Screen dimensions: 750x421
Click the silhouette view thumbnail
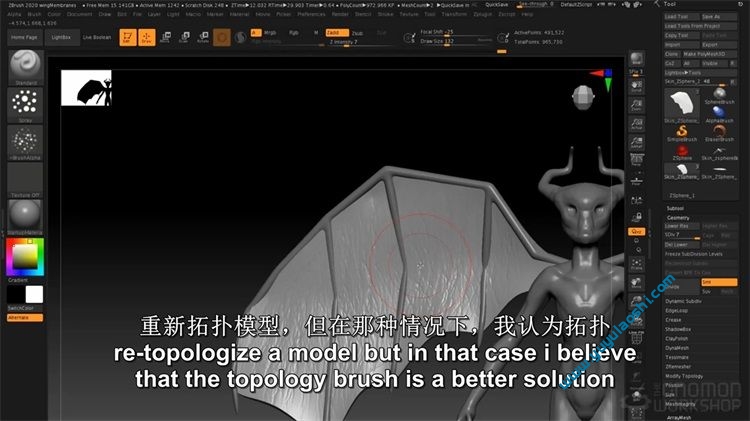pos(86,88)
